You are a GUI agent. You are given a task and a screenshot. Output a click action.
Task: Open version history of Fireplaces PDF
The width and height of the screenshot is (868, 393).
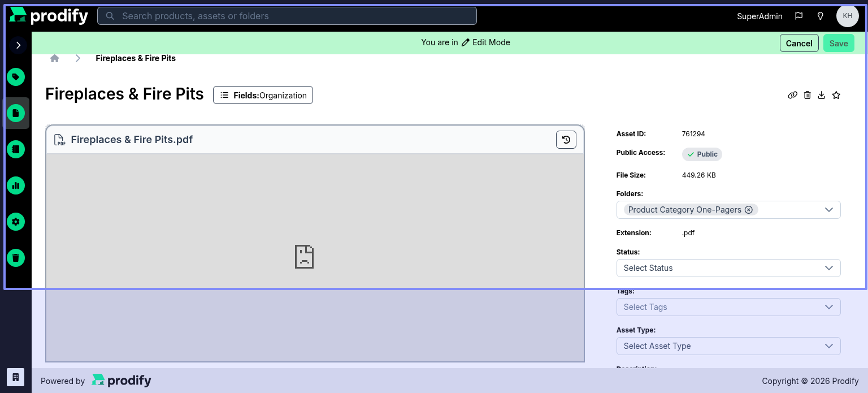[566, 140]
